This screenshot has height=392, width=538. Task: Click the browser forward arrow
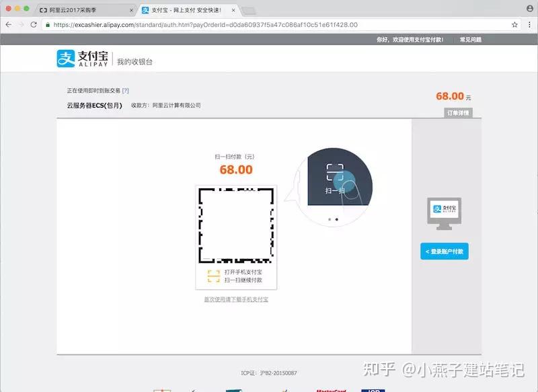pyautogui.click(x=22, y=25)
